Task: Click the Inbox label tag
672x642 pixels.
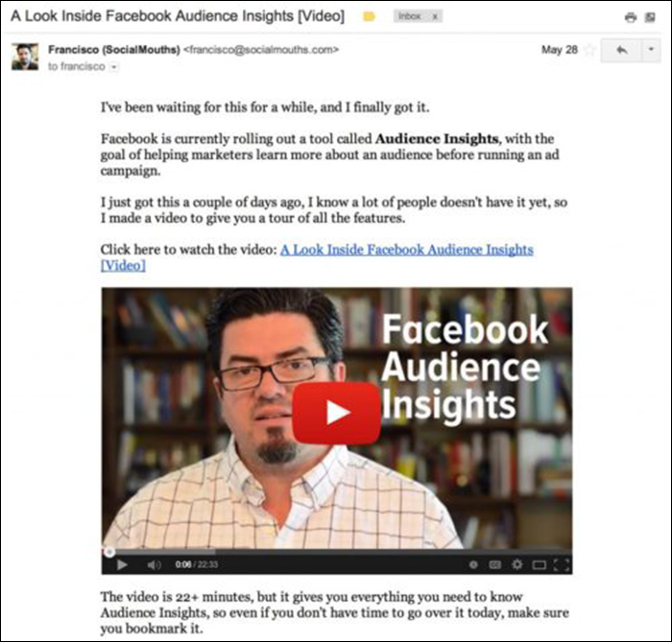Action: (x=409, y=16)
